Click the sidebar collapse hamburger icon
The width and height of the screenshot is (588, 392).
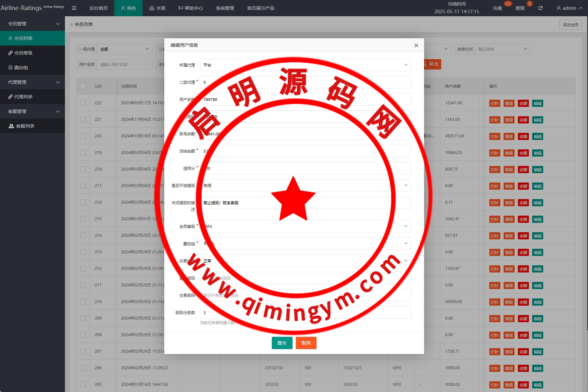[74, 8]
